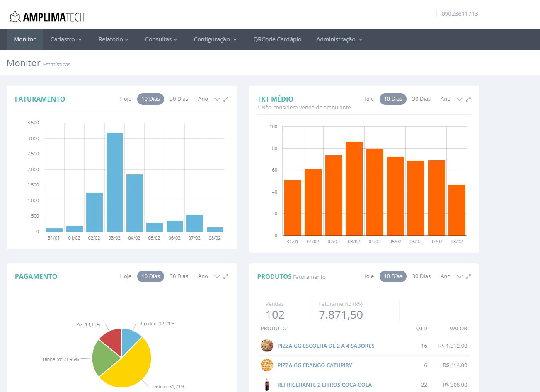Expand the Faturamento panel to fullscreen

226,99
